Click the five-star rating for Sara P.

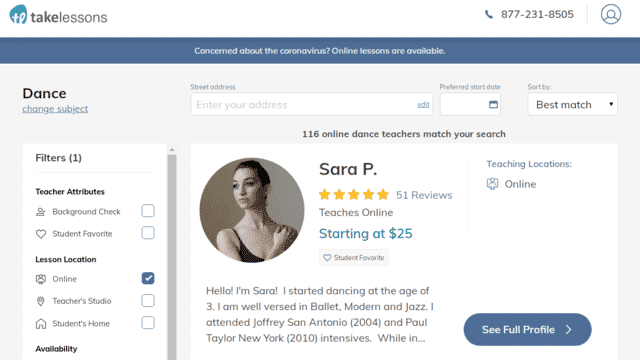354,195
